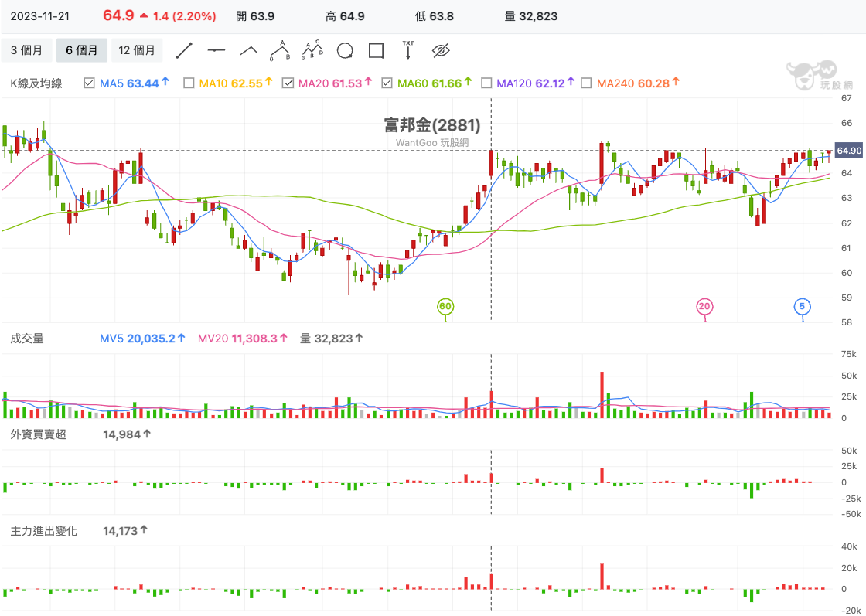
Task: Click the MA120 62.12 value label
Action: click(536, 83)
